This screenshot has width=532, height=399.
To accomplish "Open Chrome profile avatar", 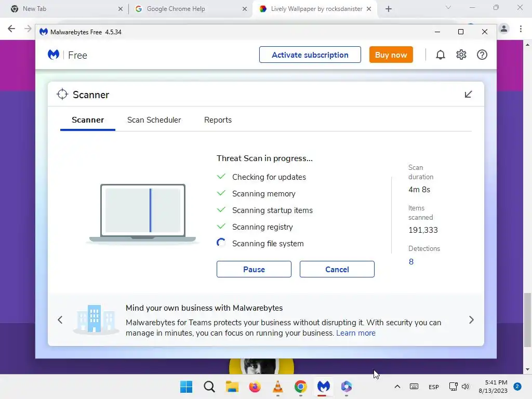I will (504, 29).
